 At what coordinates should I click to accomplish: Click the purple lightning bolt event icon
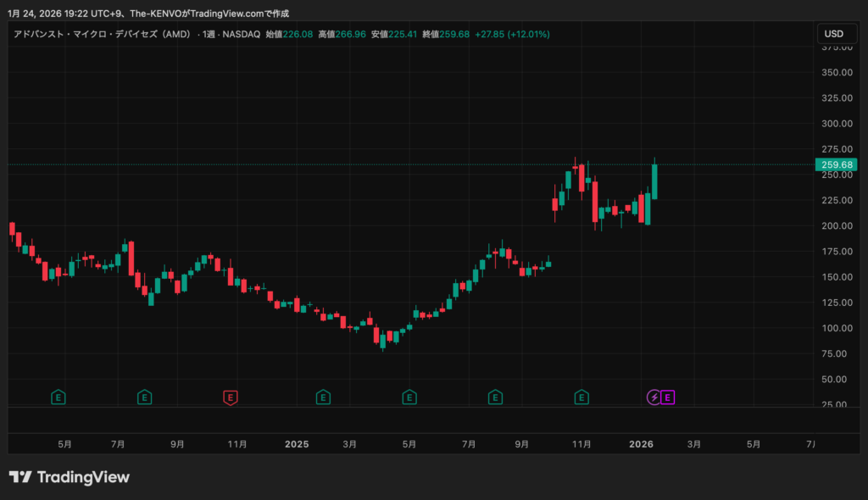tap(654, 397)
